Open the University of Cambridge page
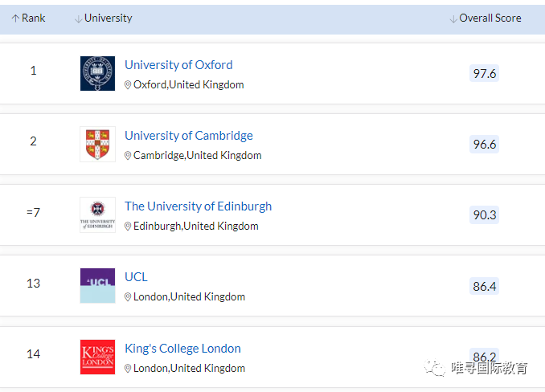The image size is (545, 392). (x=189, y=136)
